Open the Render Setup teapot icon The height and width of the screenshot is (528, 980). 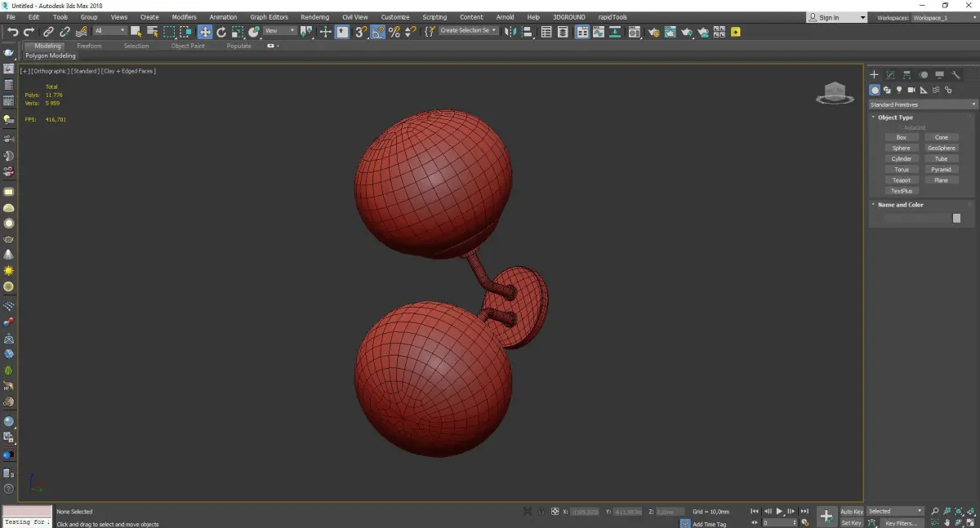point(653,32)
